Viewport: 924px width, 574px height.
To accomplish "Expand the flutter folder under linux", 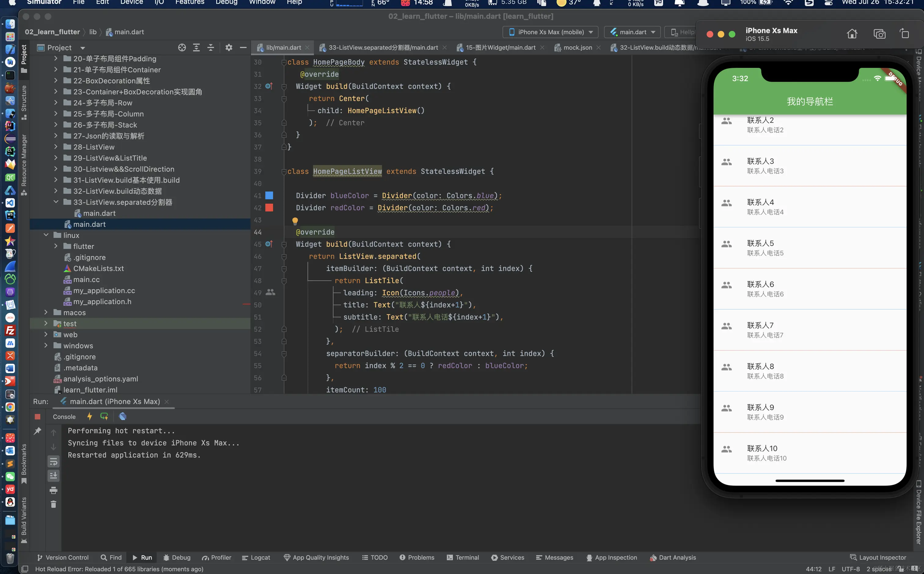I will point(56,246).
